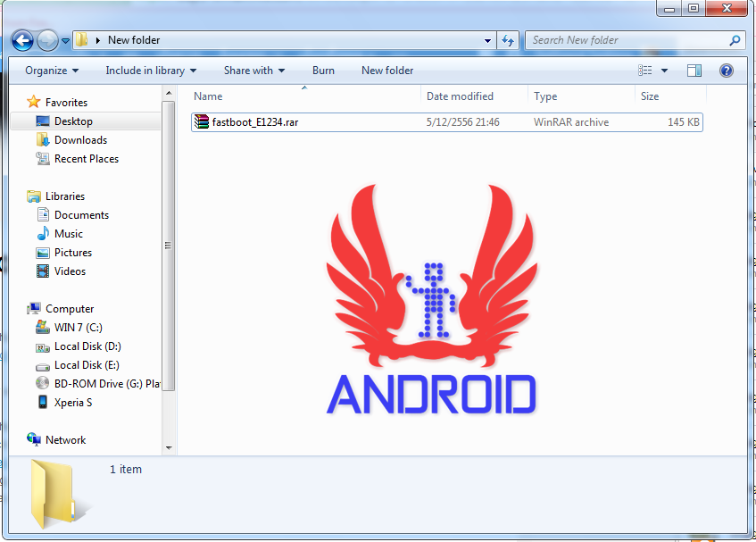Click the Desktop monitor icon
Screen dimensions: 756x542
(43, 121)
